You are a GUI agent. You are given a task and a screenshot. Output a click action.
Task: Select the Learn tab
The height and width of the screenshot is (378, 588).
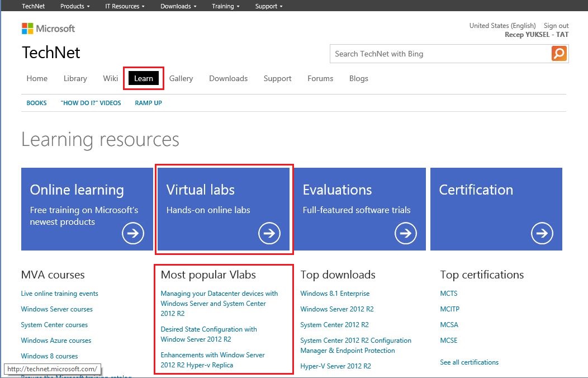(x=144, y=78)
